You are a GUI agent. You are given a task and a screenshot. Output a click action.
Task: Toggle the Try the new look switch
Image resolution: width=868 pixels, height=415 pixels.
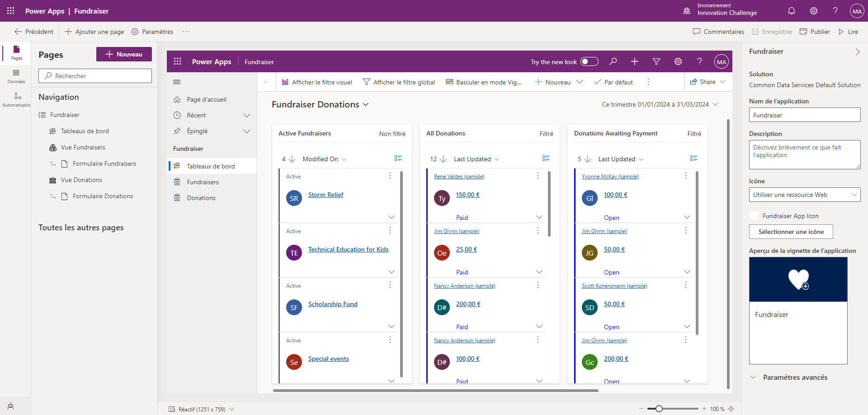(590, 61)
